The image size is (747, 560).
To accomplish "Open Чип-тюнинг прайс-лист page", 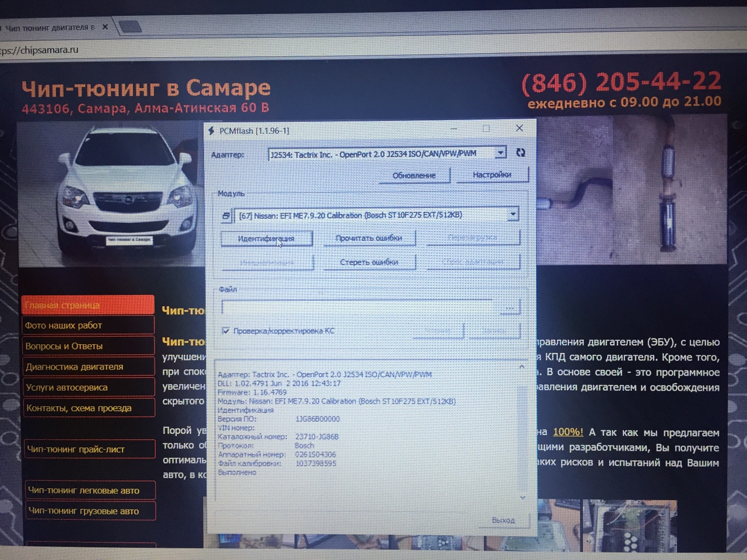I will point(89,449).
